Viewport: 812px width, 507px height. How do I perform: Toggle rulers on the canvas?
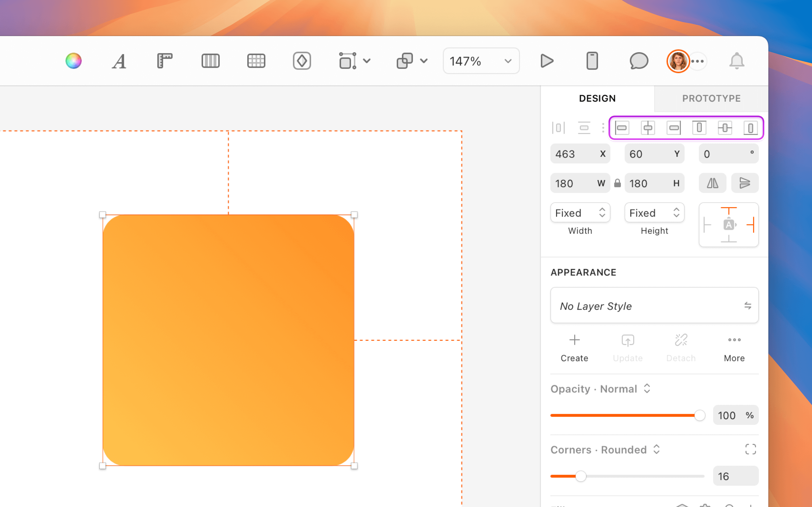(164, 61)
